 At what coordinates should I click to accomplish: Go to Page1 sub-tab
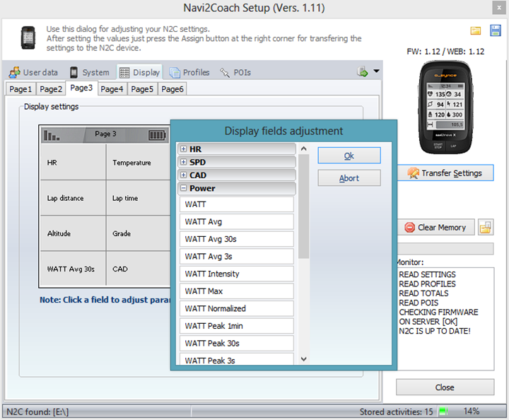[x=21, y=89]
